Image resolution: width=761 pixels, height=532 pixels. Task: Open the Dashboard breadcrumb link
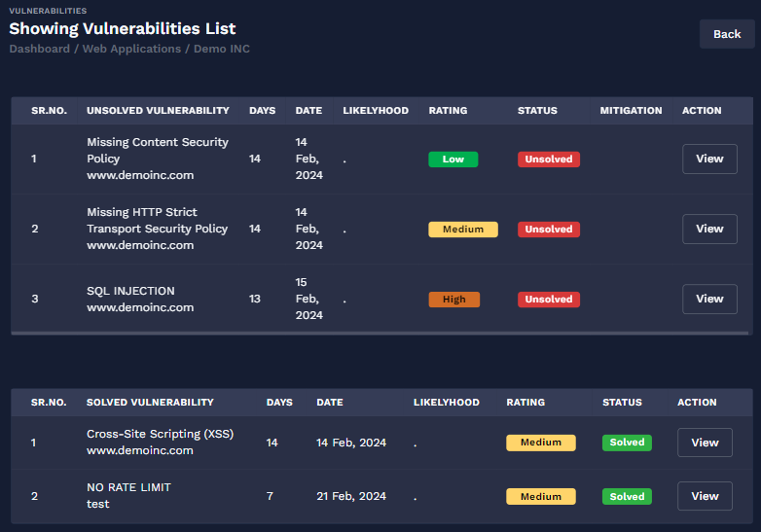point(39,49)
